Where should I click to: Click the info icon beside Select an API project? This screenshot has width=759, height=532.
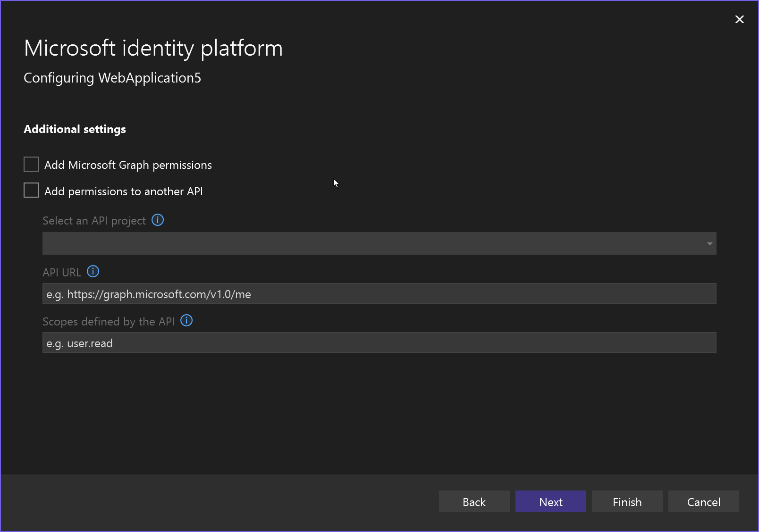click(158, 220)
